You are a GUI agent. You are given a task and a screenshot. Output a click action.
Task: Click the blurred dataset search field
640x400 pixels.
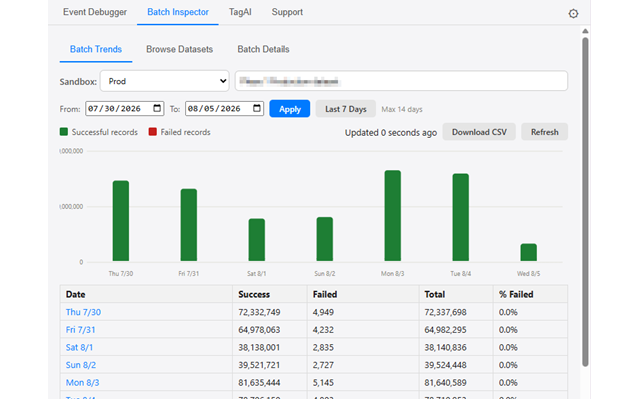[x=401, y=81]
